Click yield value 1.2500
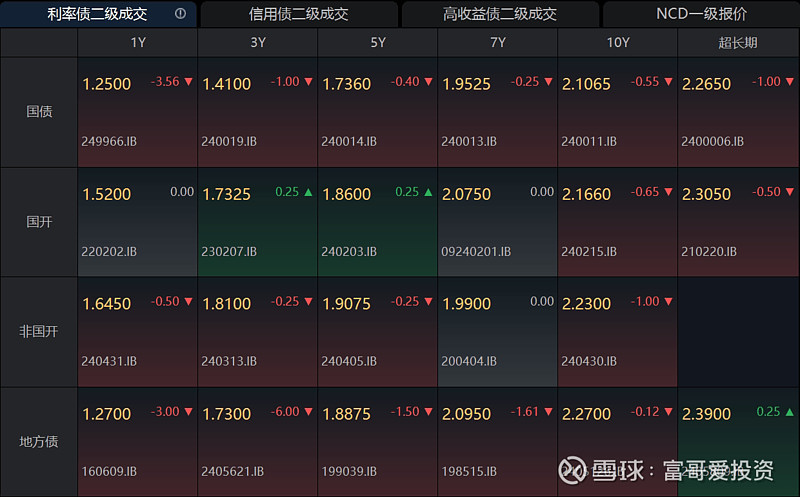The width and height of the screenshot is (800, 497). pos(107,84)
